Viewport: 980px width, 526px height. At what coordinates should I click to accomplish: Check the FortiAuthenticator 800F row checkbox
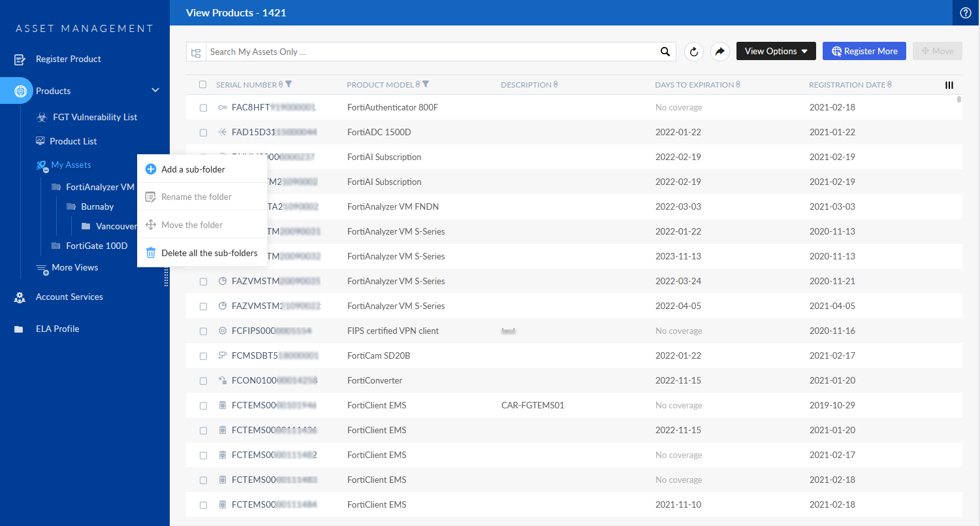click(203, 108)
